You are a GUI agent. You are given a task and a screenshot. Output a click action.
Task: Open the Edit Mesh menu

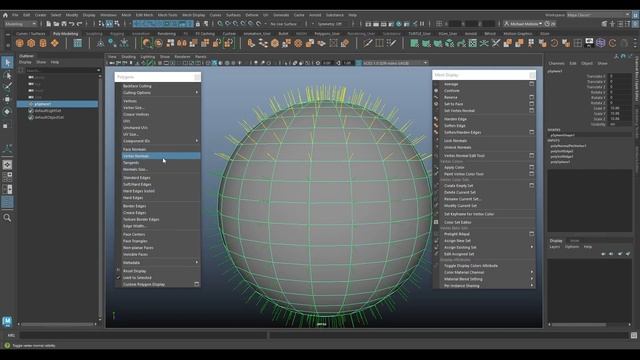click(144, 15)
